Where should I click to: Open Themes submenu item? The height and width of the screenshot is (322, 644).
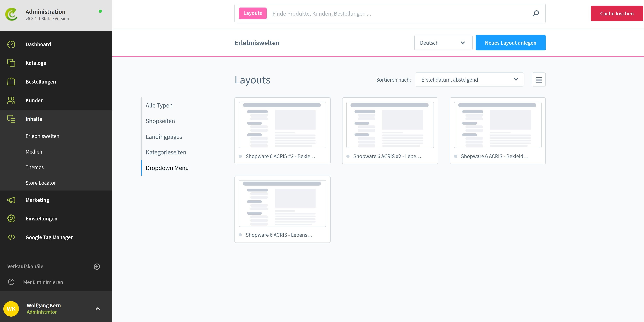[x=34, y=167]
